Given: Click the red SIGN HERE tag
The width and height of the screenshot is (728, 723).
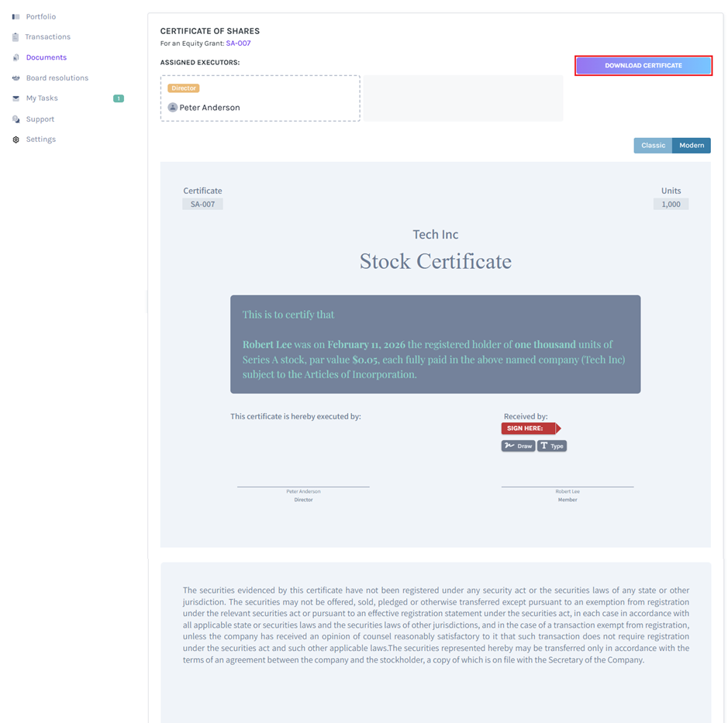Looking at the screenshot, I should [x=526, y=428].
